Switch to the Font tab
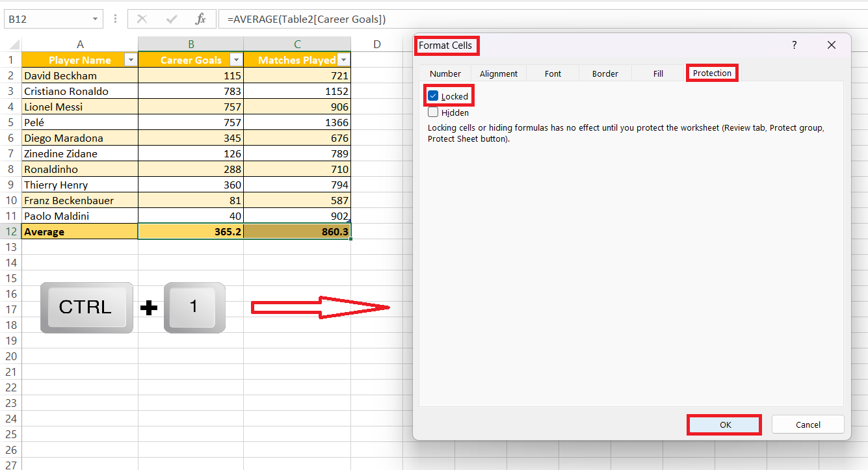Screen dimensions: 868x470 pyautogui.click(x=553, y=73)
